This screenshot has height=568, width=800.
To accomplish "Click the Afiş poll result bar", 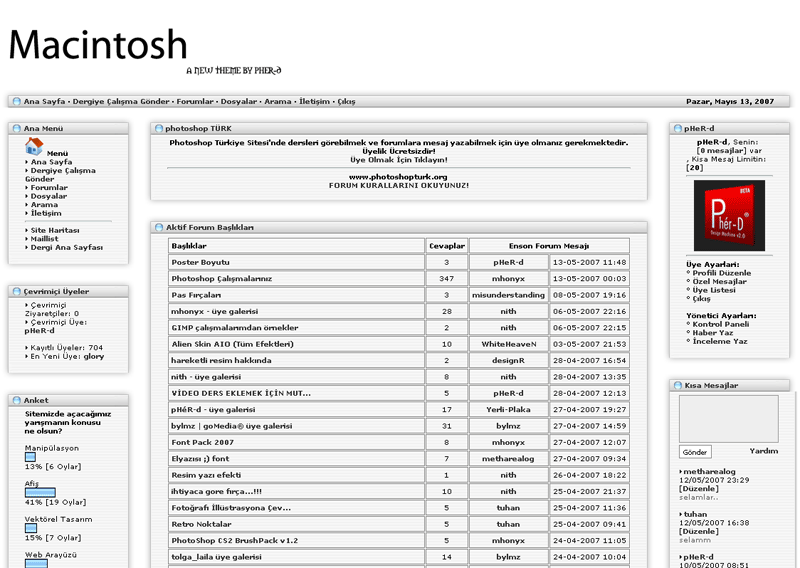I will click(40, 492).
